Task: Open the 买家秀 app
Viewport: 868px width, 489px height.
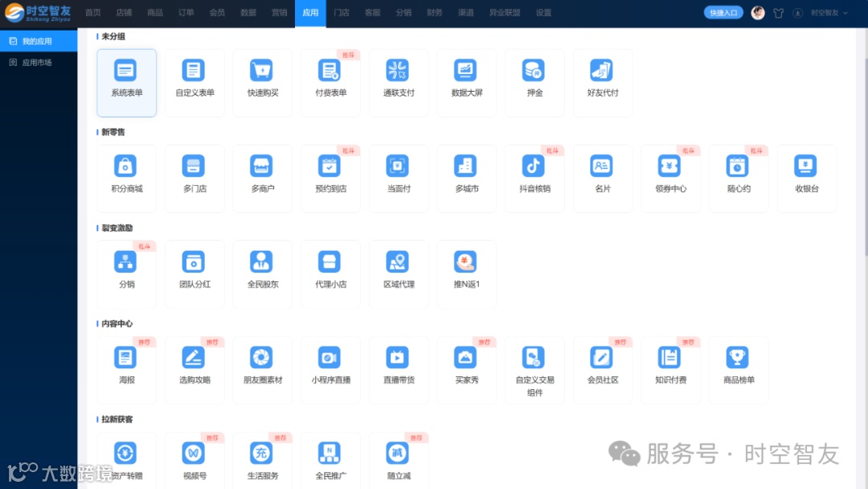Action: coord(467,370)
